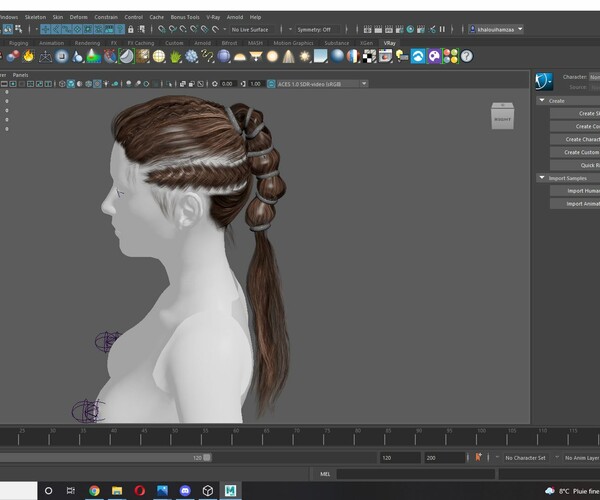This screenshot has width=600, height=500.
Task: Click the snap to grid magnet icon
Action: click(x=162, y=29)
